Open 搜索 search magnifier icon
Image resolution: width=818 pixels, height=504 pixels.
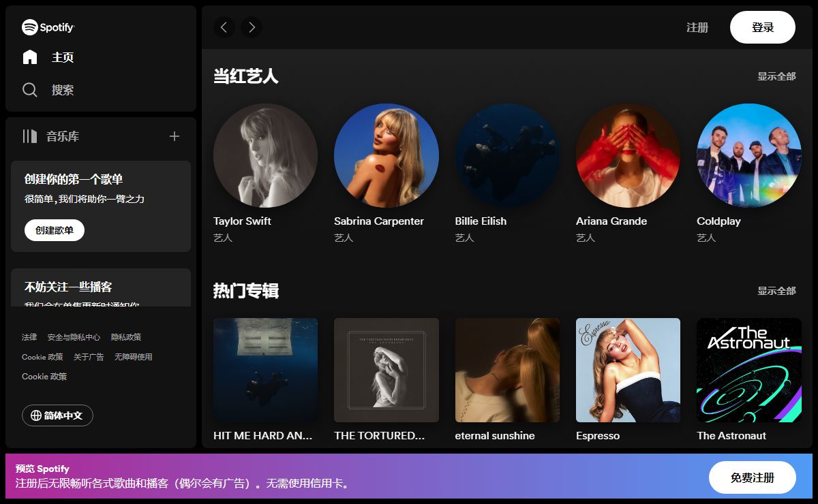30,90
